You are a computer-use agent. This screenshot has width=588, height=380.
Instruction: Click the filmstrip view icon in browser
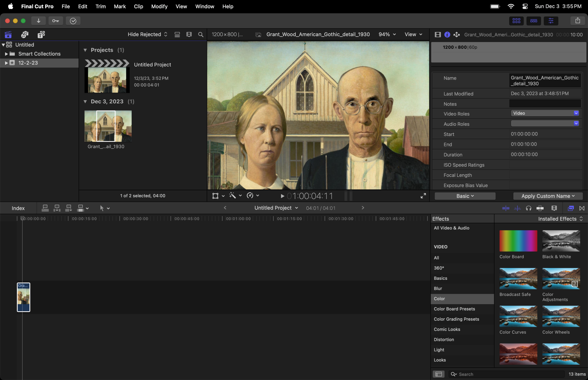pos(189,34)
